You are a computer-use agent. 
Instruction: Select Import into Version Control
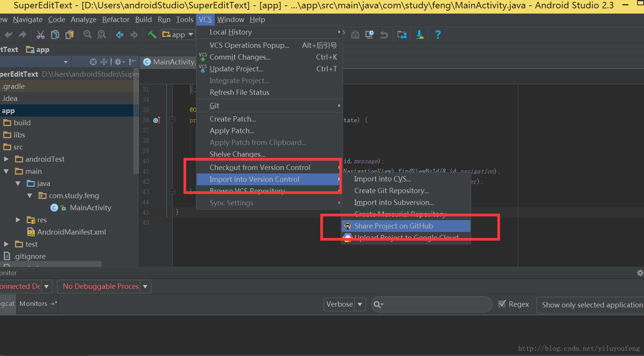point(269,179)
